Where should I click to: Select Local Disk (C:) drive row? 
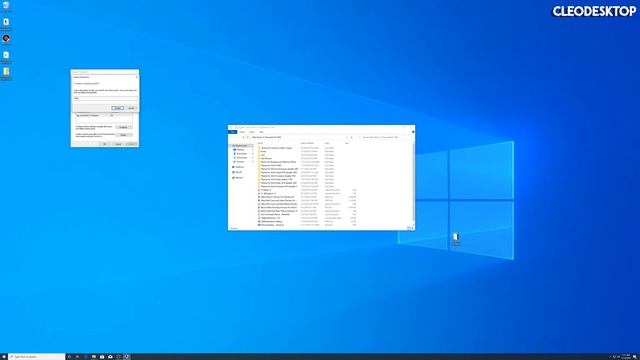pyautogui.click(x=103, y=116)
